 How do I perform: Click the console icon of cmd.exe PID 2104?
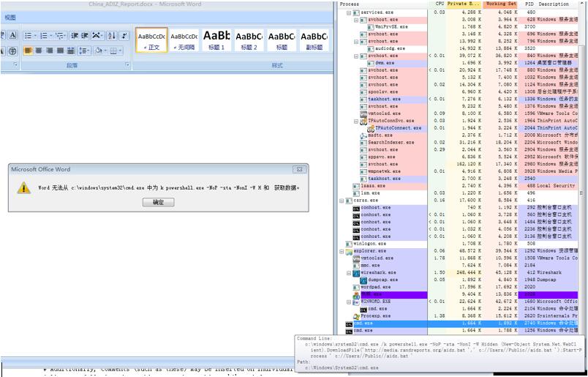pyautogui.click(x=363, y=309)
